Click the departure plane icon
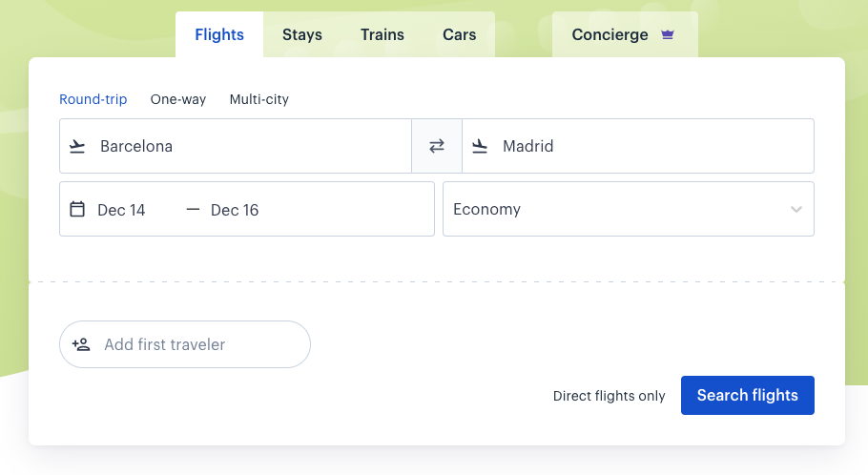This screenshot has height=475, width=868. pos(77,146)
